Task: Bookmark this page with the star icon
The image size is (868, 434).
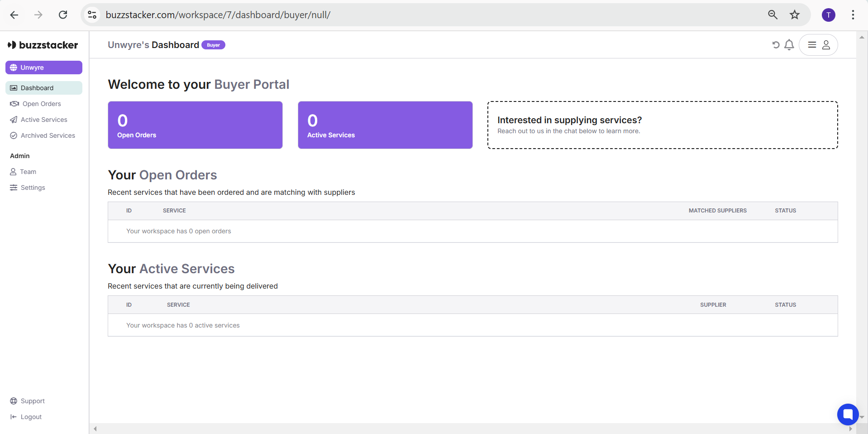Action: click(x=795, y=15)
